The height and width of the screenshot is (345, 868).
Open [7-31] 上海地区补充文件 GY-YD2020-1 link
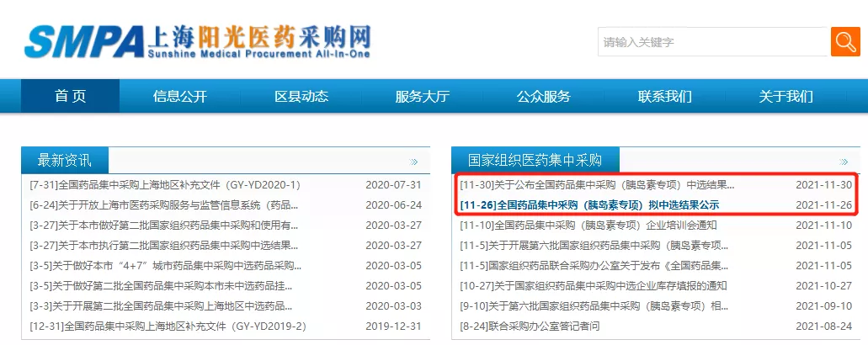tap(165, 184)
